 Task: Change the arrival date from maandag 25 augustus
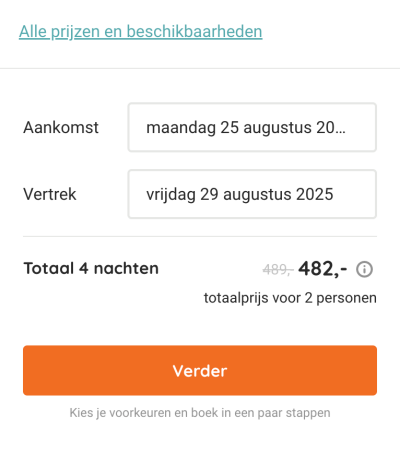click(x=252, y=127)
